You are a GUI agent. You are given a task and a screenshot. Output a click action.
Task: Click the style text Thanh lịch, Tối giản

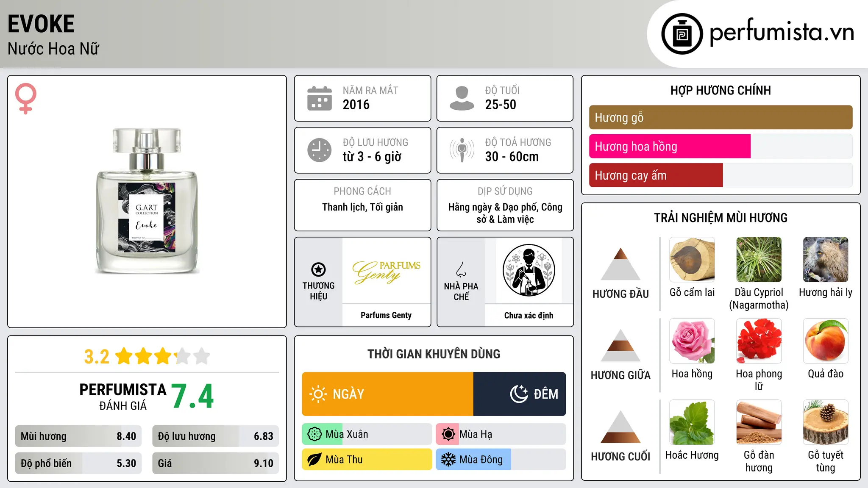pyautogui.click(x=362, y=207)
